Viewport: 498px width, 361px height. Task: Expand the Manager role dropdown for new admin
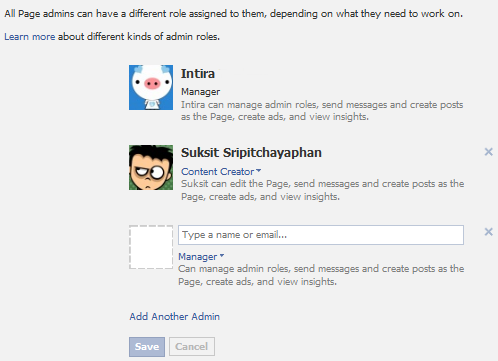pyautogui.click(x=201, y=256)
